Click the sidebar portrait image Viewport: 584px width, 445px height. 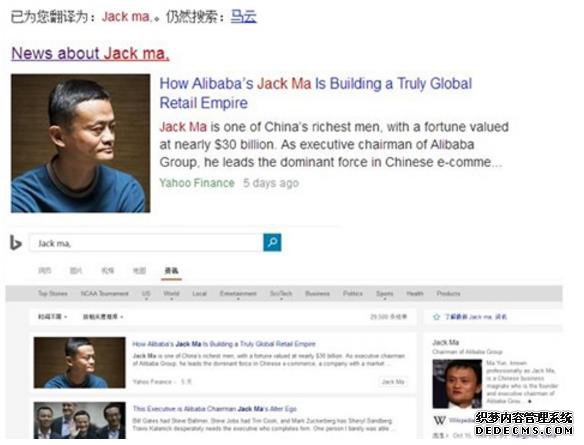[457, 384]
